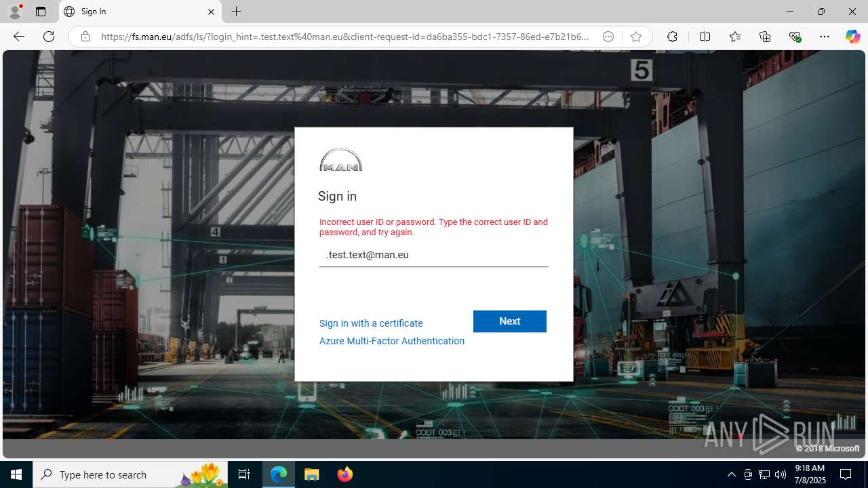The image size is (868, 488).
Task: Go back to previous page
Action: [19, 37]
